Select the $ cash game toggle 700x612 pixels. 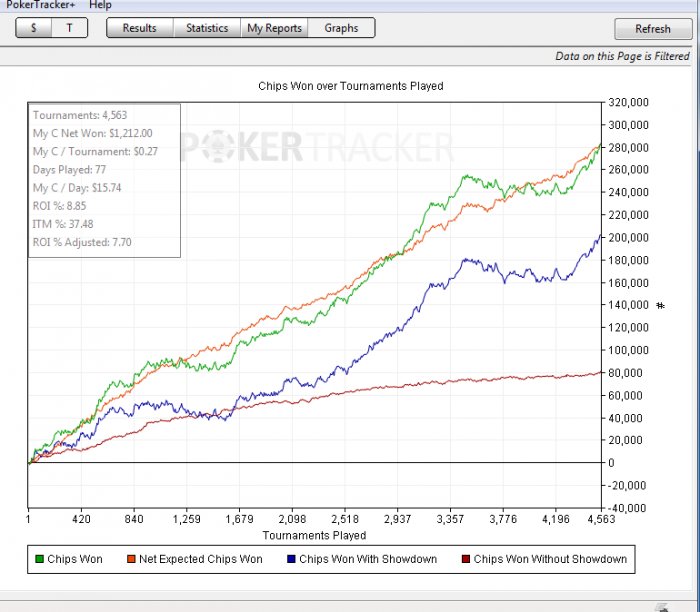coord(33,28)
